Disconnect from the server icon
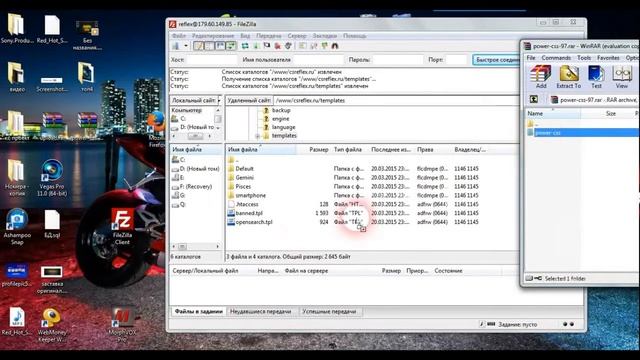Screen dimensions: 640x360 (278, 46)
